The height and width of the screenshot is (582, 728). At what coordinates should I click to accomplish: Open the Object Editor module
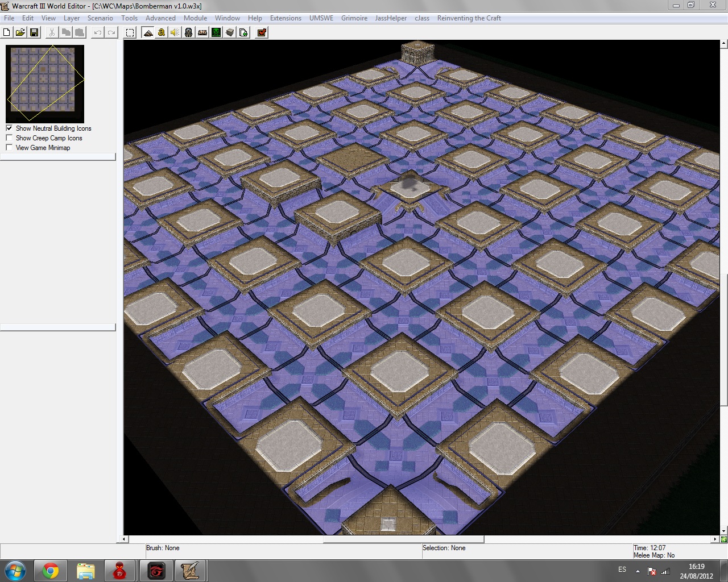[189, 32]
